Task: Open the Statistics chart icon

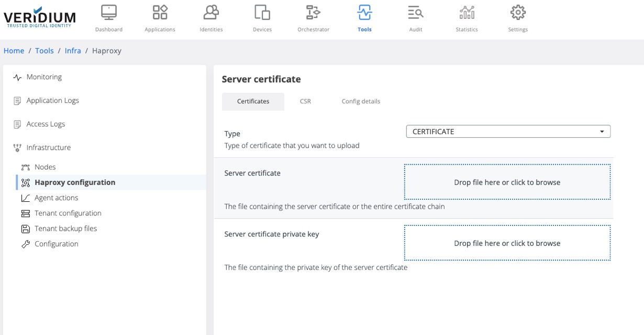Action: click(467, 13)
